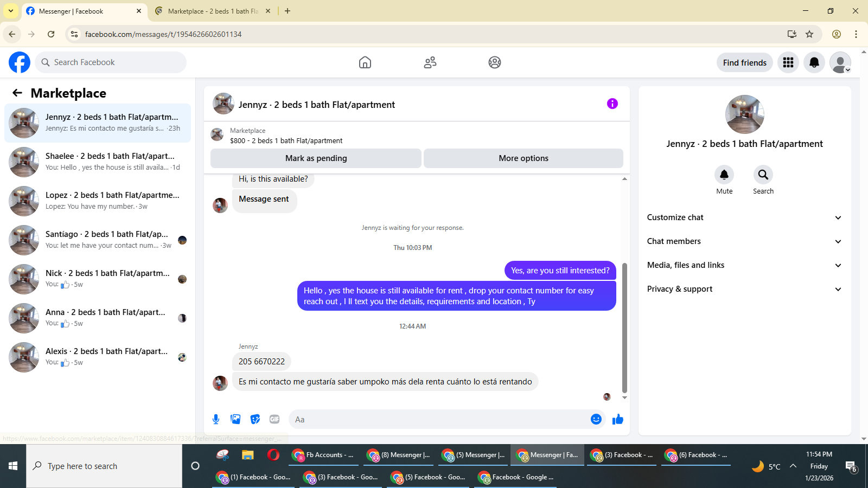Open conversation information purple icon
This screenshot has width=868, height=488.
point(612,104)
